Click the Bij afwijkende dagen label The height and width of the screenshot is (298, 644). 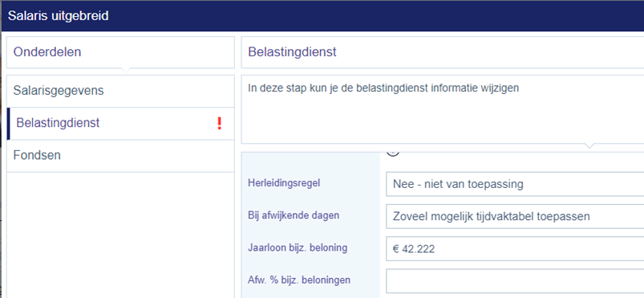[x=294, y=215]
